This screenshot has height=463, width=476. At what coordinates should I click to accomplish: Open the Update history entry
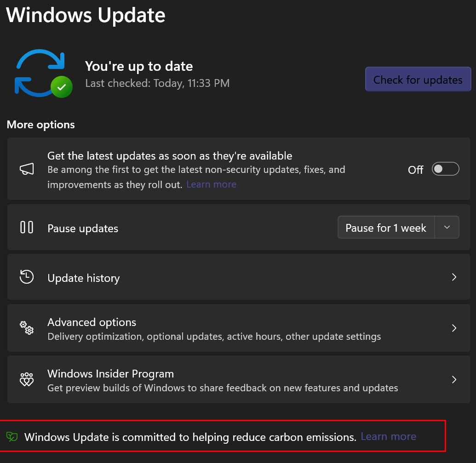click(x=83, y=278)
